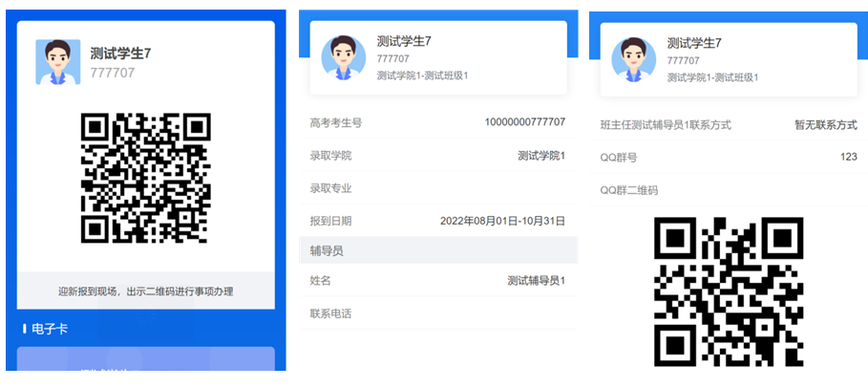The width and height of the screenshot is (868, 388).
Task: Click the QQ群号 value 123
Action: (848, 157)
